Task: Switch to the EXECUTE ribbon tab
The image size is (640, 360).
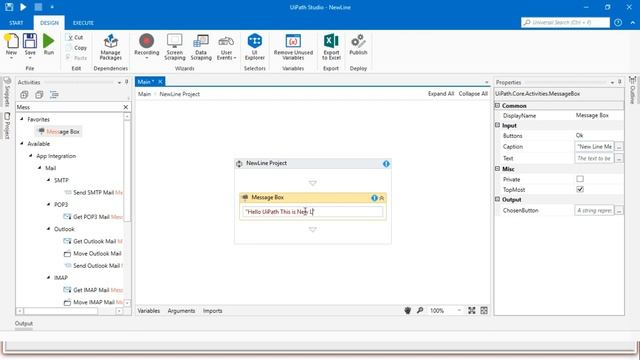Action: [x=83, y=23]
